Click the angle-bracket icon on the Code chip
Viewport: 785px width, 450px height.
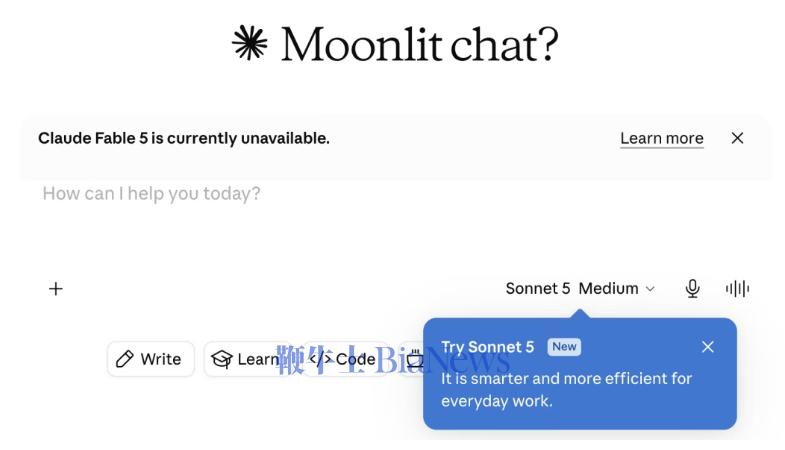(320, 358)
